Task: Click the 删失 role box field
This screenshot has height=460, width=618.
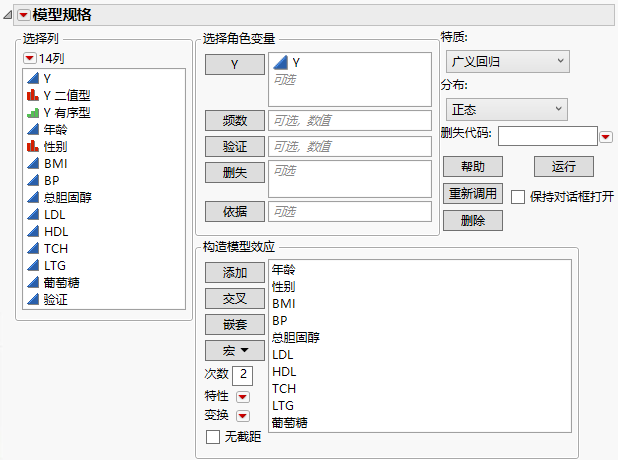Action: pos(350,179)
